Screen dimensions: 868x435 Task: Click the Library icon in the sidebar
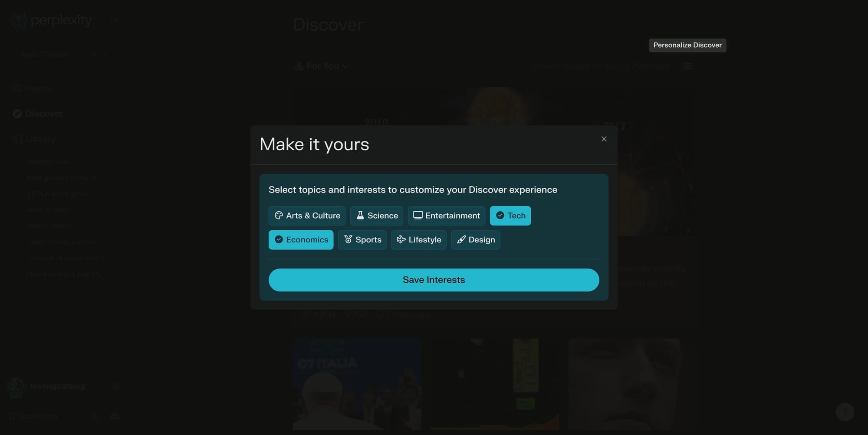[x=17, y=138]
